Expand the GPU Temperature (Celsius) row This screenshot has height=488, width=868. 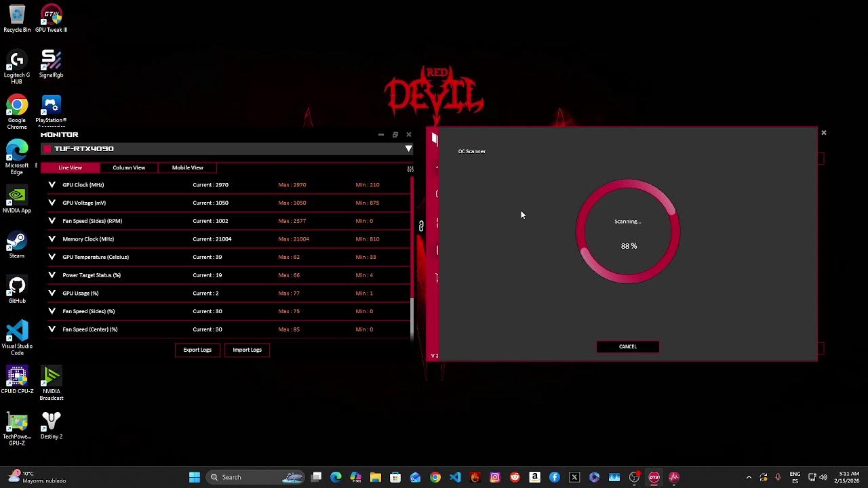(52, 257)
